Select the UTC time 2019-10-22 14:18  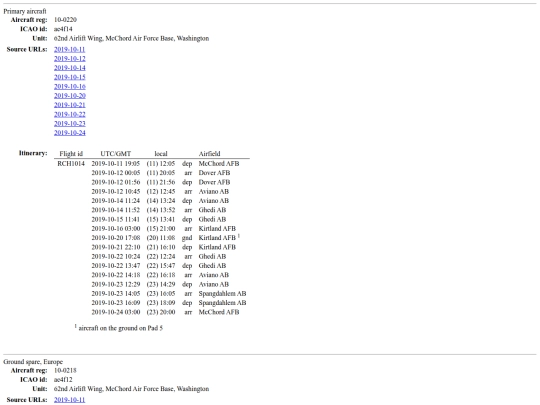pyautogui.click(x=116, y=275)
